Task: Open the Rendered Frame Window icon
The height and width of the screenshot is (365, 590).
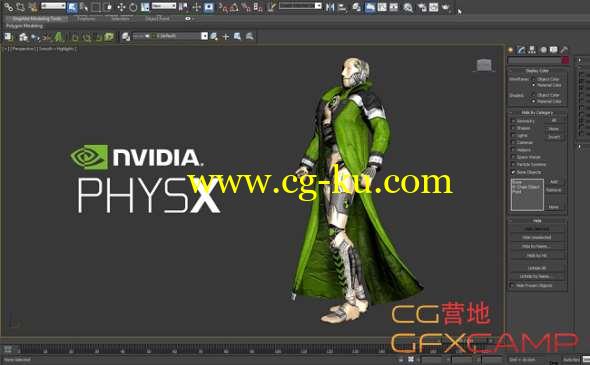Action: (434, 7)
